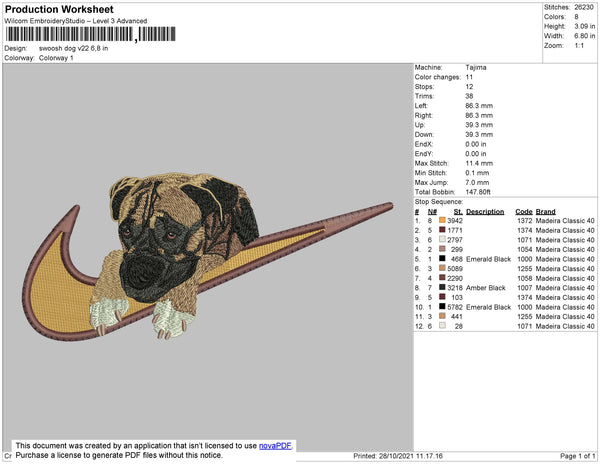Select the Trims value '38'
Image resolution: width=600 pixels, height=464 pixels.
click(x=469, y=96)
